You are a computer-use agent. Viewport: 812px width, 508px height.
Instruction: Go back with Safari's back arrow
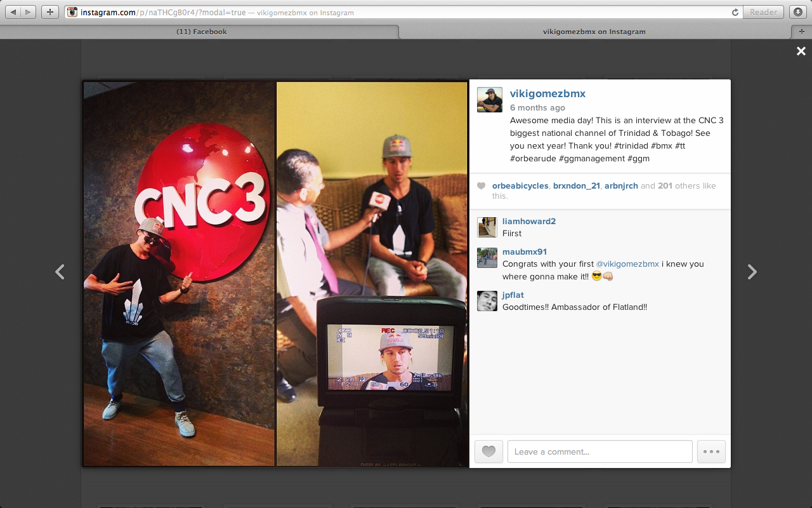[14, 12]
